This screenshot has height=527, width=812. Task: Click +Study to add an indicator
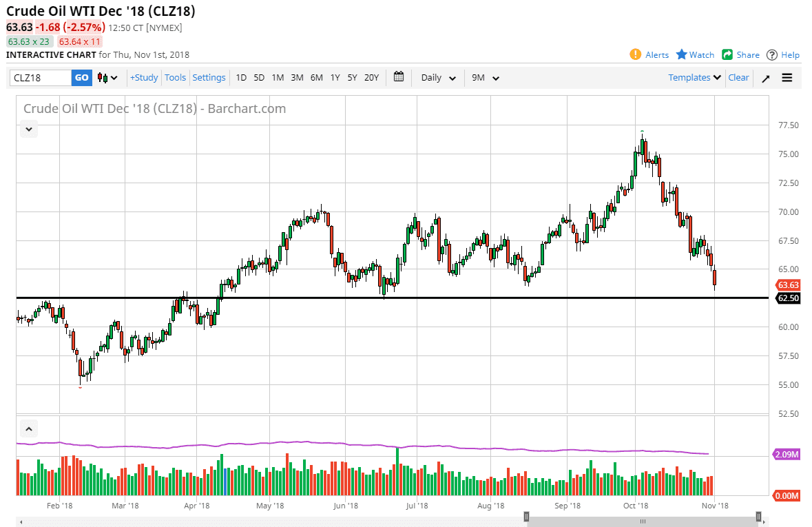pyautogui.click(x=143, y=78)
